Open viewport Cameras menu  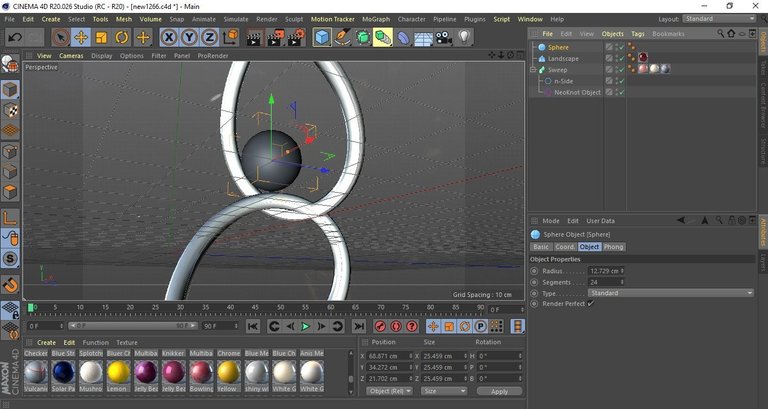[71, 56]
